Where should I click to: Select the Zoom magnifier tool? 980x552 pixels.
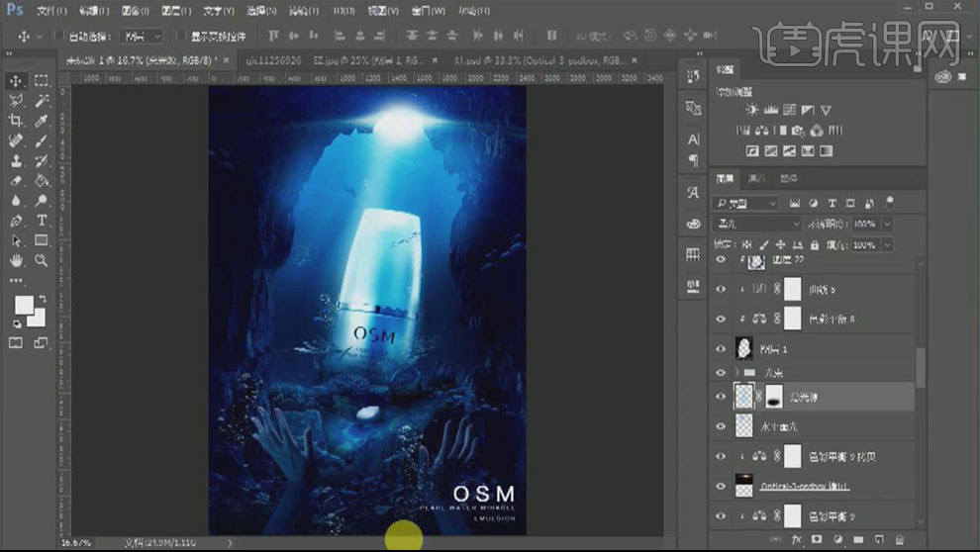point(42,260)
